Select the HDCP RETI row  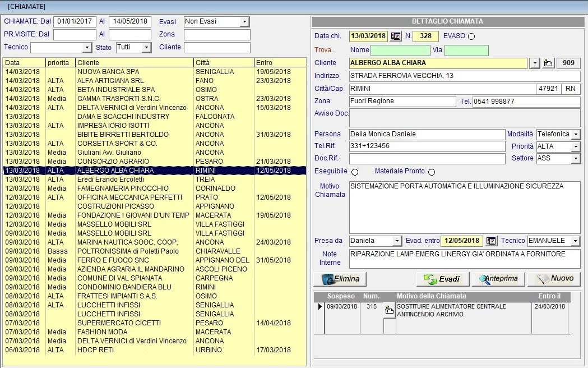155,350
